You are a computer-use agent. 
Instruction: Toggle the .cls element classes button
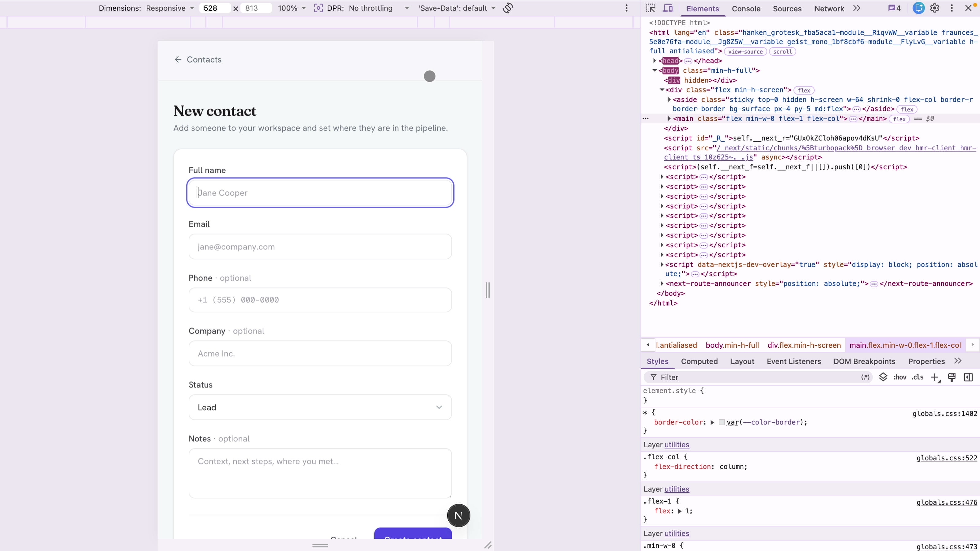pos(918,377)
